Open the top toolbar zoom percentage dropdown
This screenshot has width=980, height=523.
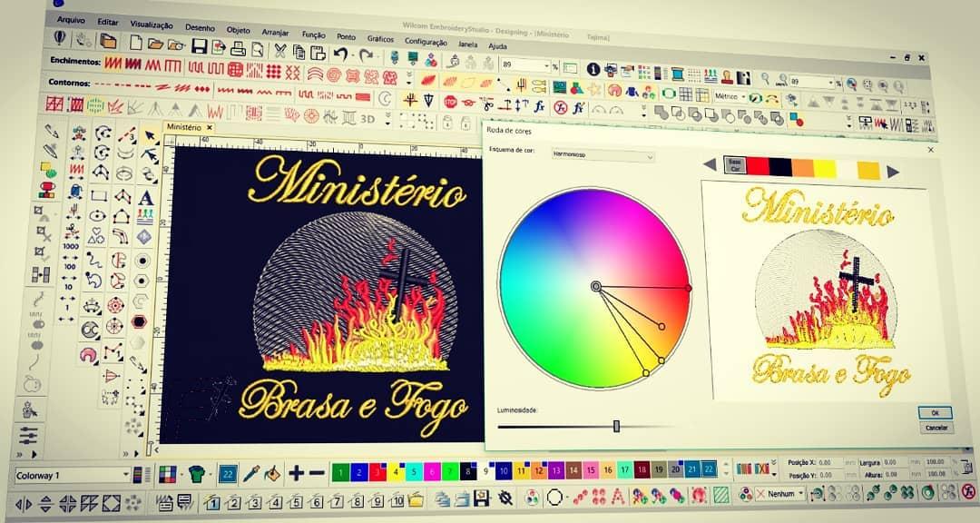[x=547, y=66]
